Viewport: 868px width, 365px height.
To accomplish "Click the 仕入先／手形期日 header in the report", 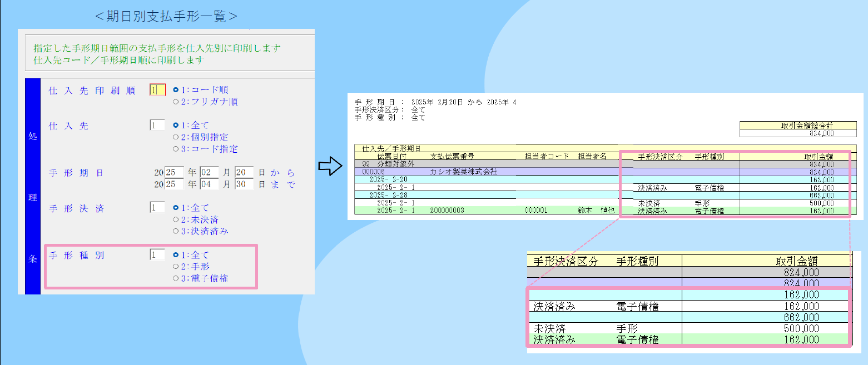I will 391,149.
